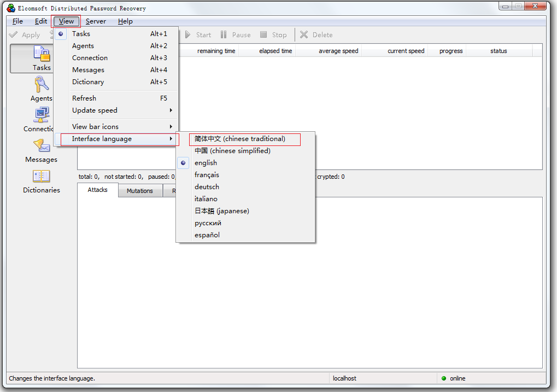Screen dimensions: 557x392
Task: Click the Pause toolbar icon
Action: tap(224, 35)
